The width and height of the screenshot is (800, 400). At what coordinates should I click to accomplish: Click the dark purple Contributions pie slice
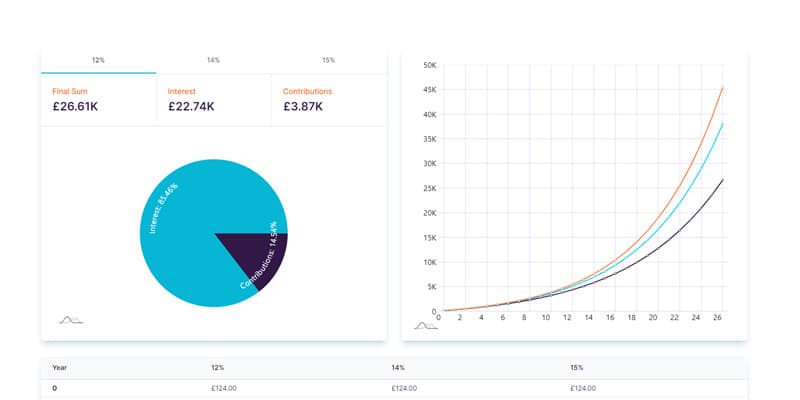tap(262, 255)
